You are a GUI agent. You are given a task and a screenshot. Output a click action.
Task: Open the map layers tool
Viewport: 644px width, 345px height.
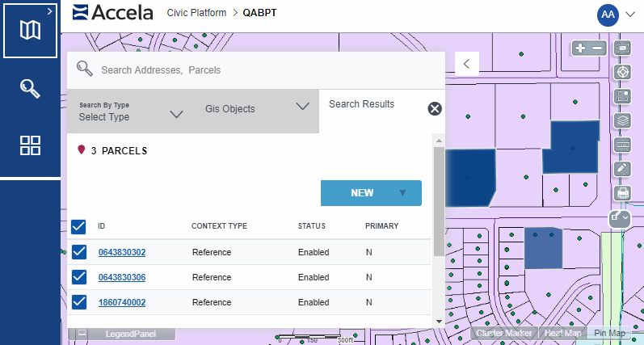(x=622, y=120)
